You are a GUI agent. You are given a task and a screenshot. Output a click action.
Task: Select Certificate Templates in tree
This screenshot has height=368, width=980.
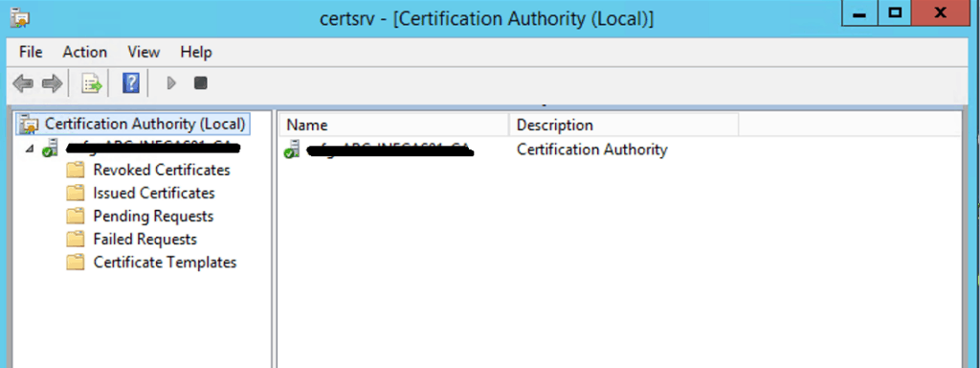(x=165, y=262)
